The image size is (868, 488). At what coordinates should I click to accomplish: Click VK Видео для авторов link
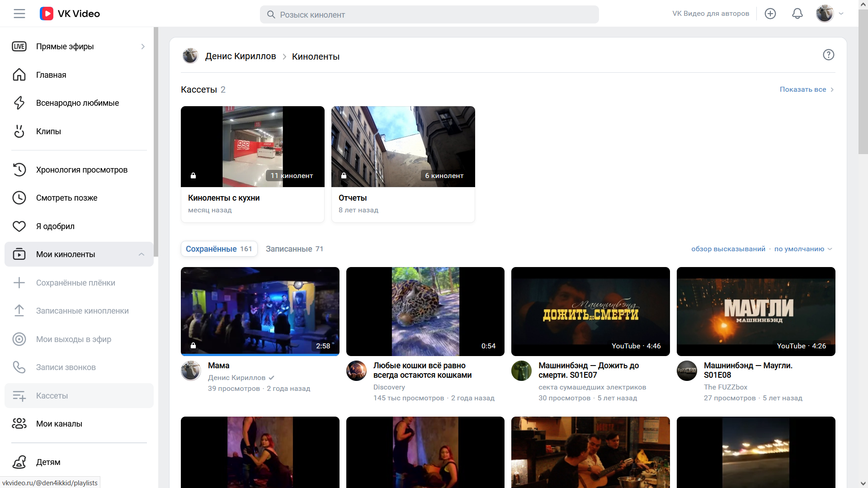click(711, 14)
